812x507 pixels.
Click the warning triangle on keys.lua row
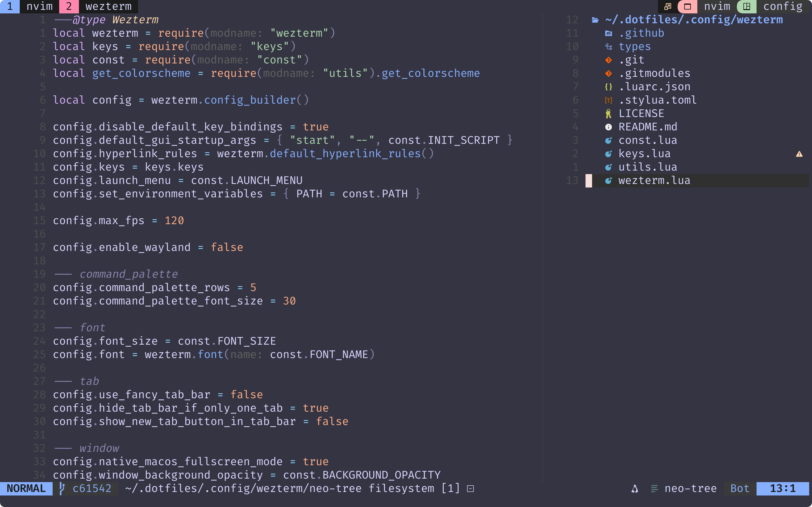pos(799,154)
